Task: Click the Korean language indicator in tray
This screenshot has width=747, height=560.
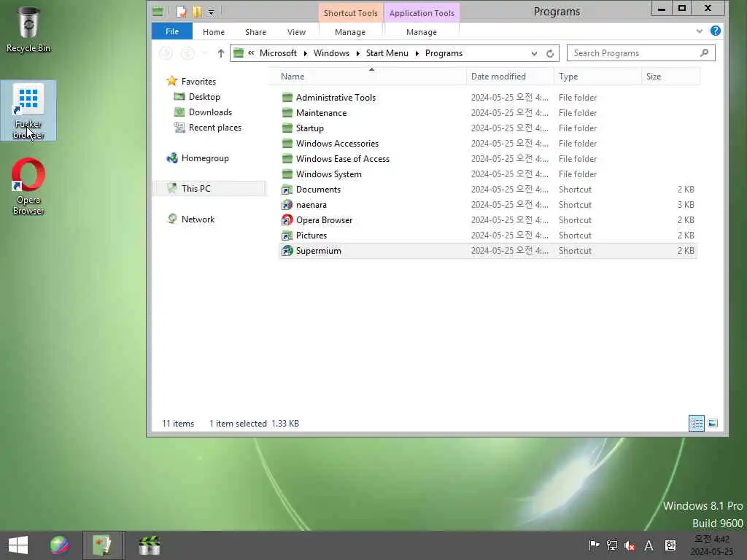Action: point(670,545)
